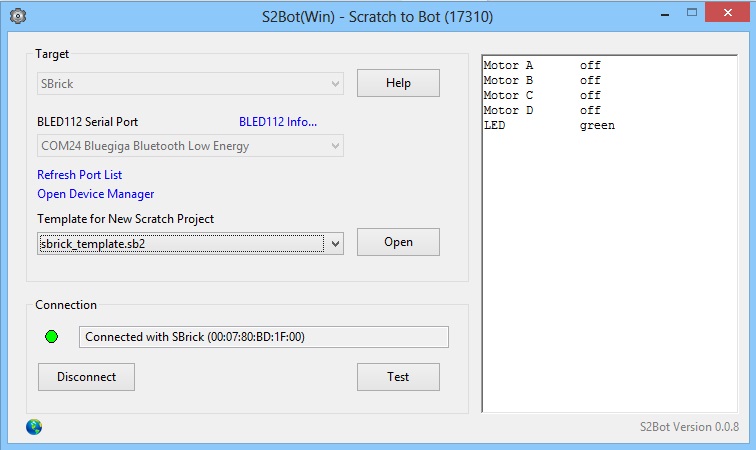The image size is (756, 450).
Task: Click the Help button
Action: (398, 83)
